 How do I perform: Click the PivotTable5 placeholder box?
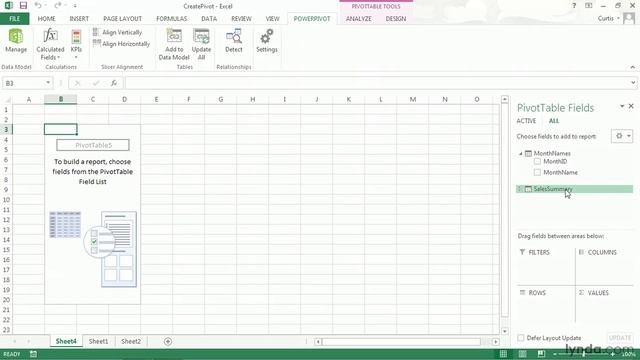[93, 145]
